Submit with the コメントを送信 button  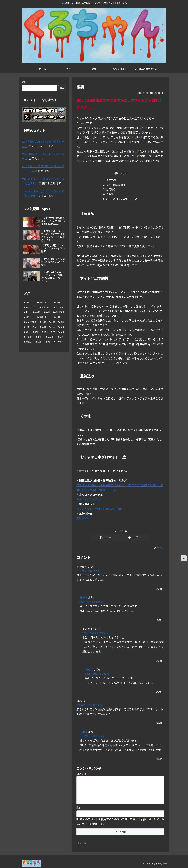tap(120, 832)
